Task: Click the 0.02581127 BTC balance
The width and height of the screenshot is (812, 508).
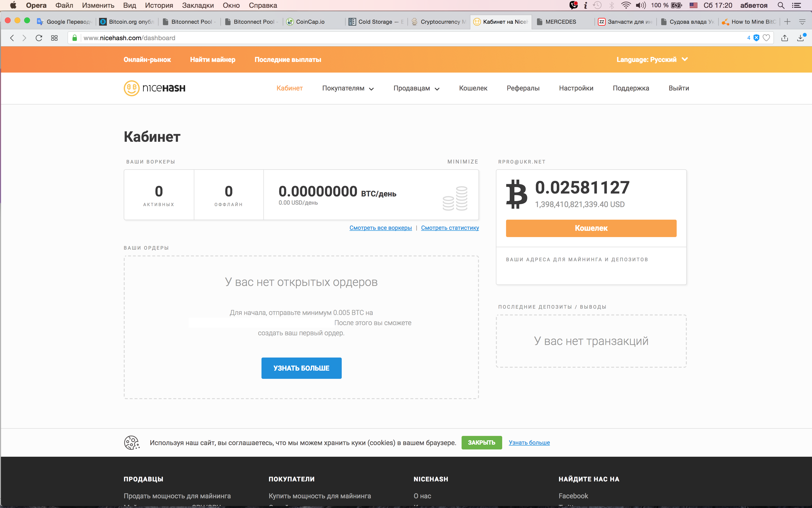Action: [582, 187]
